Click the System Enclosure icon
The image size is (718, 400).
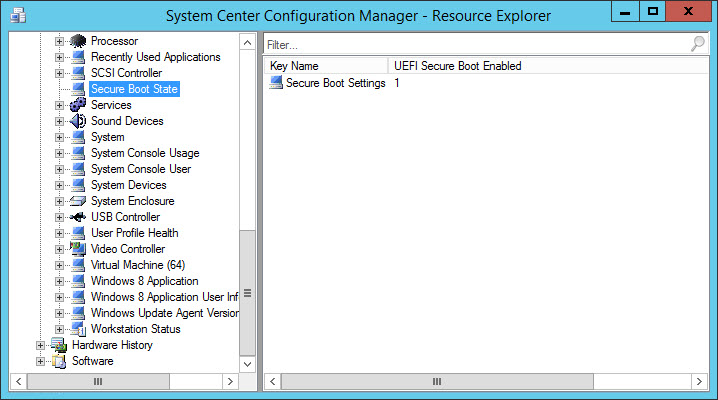pyautogui.click(x=79, y=201)
